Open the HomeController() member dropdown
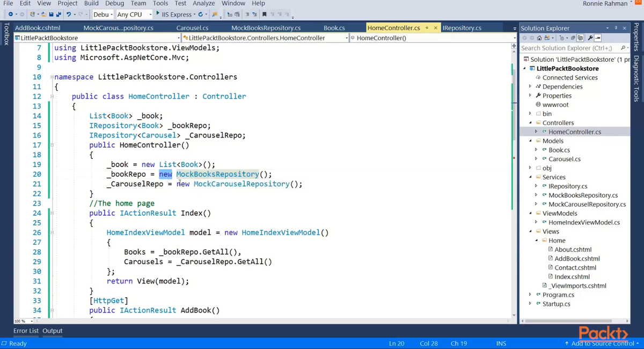Image resolution: width=644 pixels, height=349 pixels. click(515, 38)
